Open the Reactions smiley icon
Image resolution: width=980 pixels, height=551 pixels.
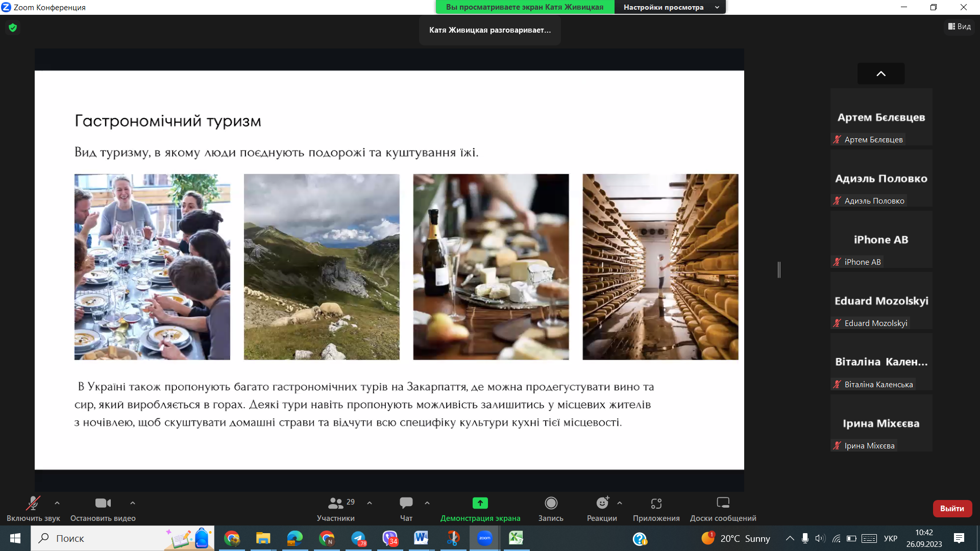tap(602, 504)
